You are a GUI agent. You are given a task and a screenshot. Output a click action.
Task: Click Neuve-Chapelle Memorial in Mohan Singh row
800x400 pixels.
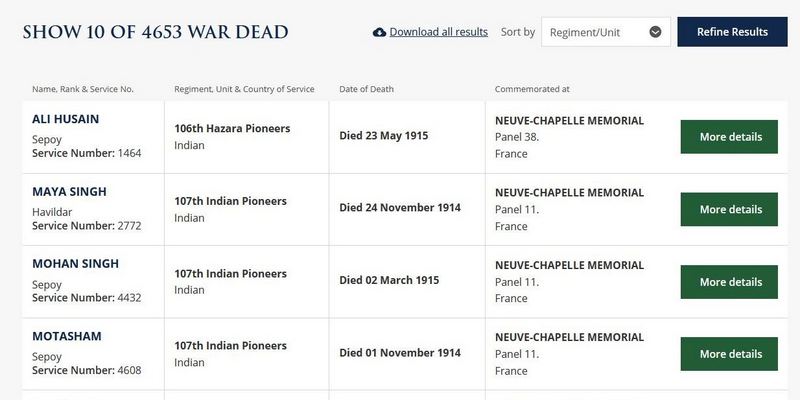[x=569, y=265]
